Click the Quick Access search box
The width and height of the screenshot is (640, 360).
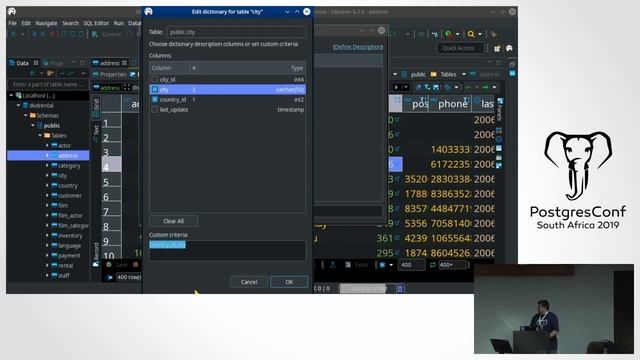pos(460,48)
